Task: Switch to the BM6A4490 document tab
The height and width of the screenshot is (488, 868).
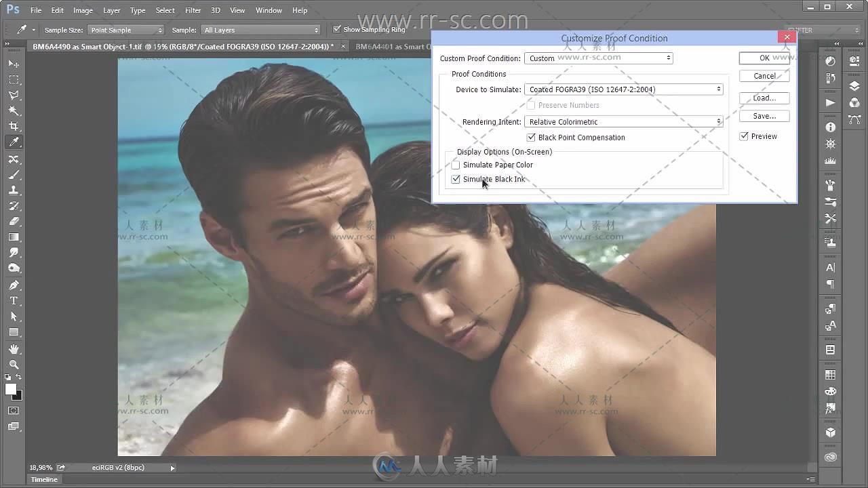Action: 183,46
